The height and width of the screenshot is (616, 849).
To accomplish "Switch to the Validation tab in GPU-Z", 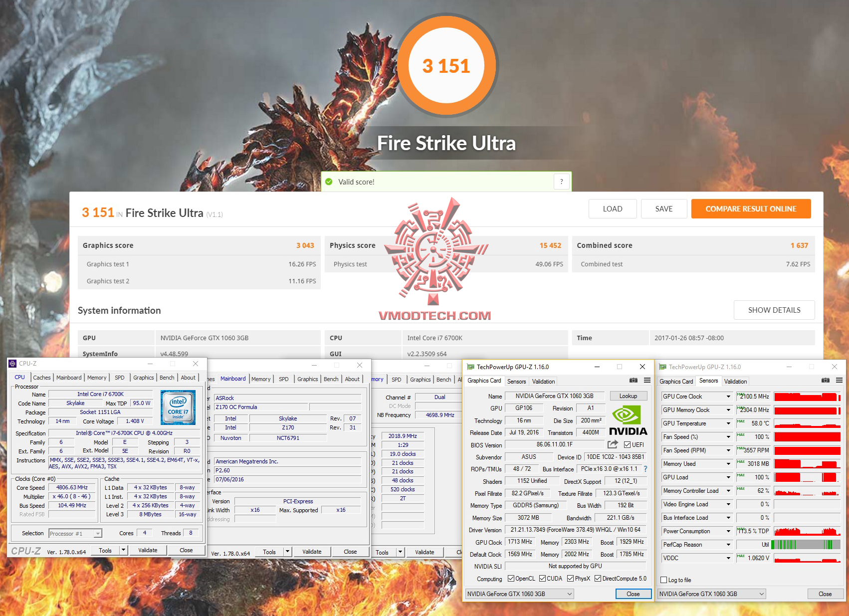I will 543,381.
